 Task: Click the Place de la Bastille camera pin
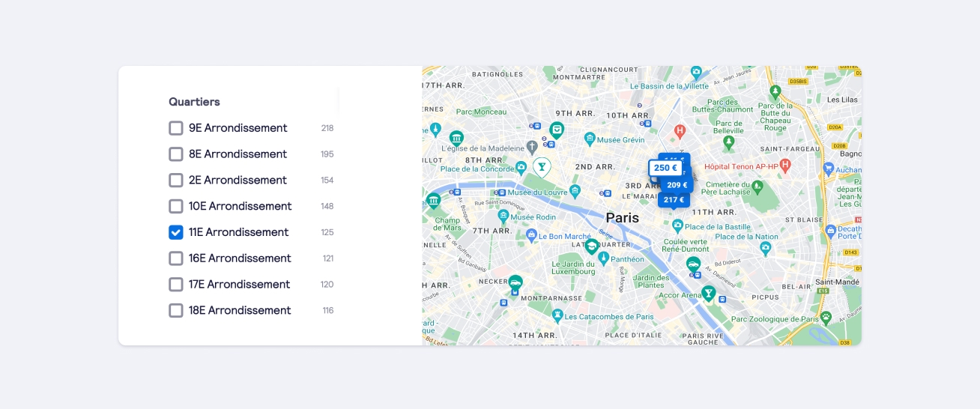pos(677,225)
